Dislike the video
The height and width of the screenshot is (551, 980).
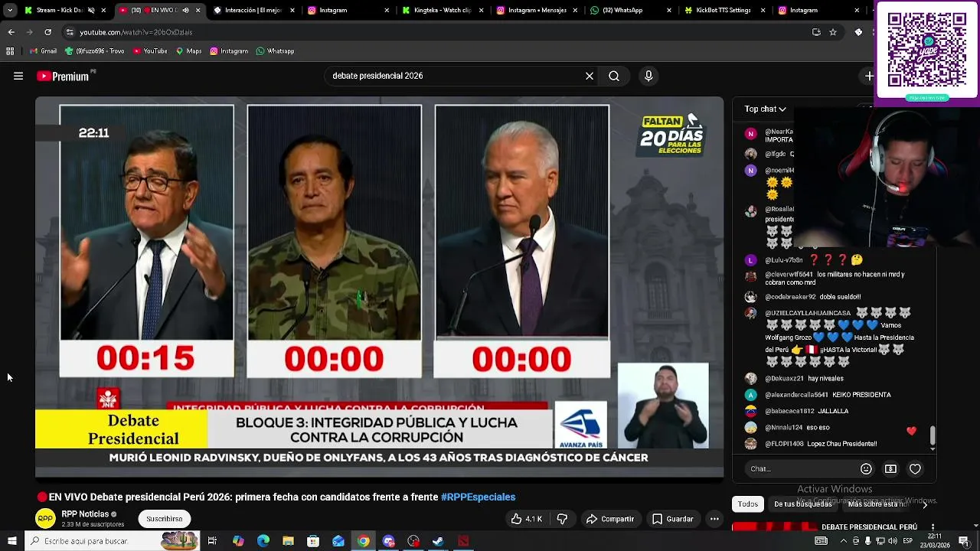[x=562, y=519]
